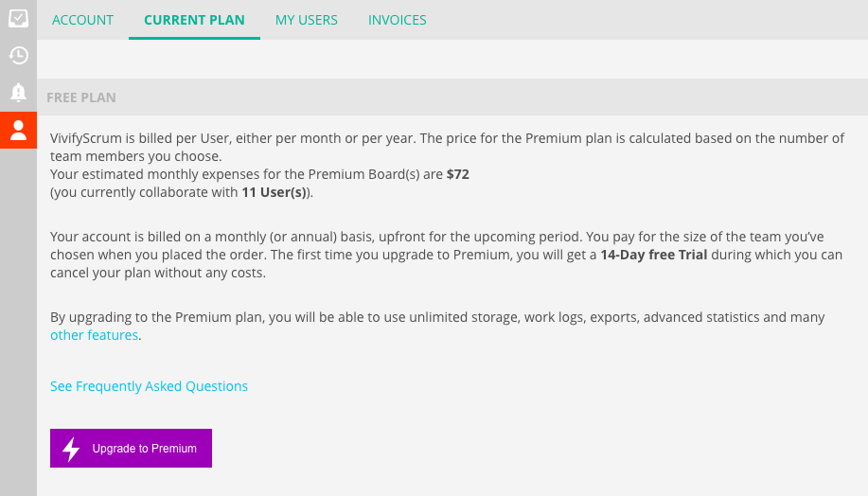The image size is (868, 496).
Task: Click the bold $72 monthly estimate
Action: click(x=458, y=174)
